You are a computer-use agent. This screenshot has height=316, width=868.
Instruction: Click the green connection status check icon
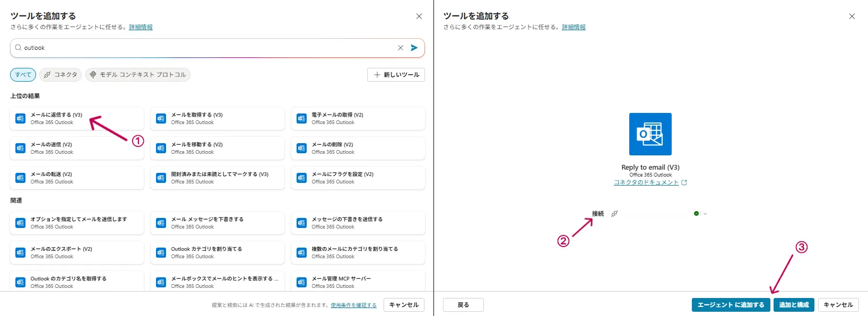pyautogui.click(x=696, y=214)
